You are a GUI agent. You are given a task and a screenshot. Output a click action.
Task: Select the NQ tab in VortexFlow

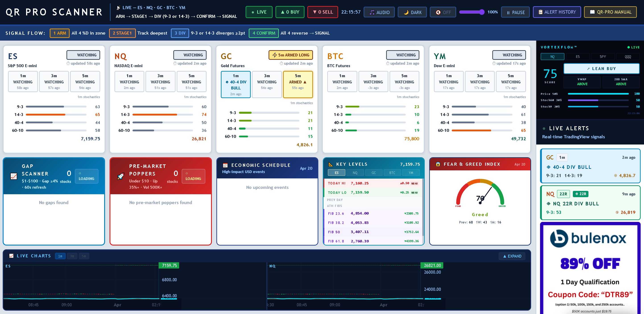tap(552, 56)
